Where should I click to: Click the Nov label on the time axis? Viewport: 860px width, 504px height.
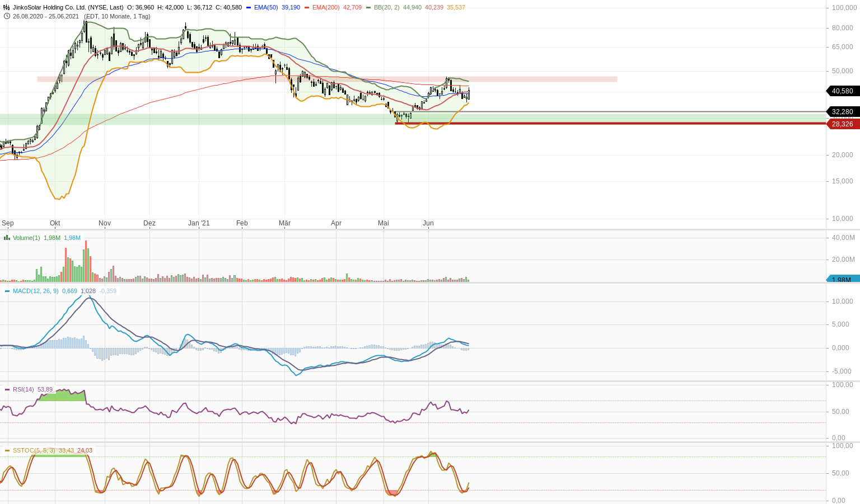[105, 223]
